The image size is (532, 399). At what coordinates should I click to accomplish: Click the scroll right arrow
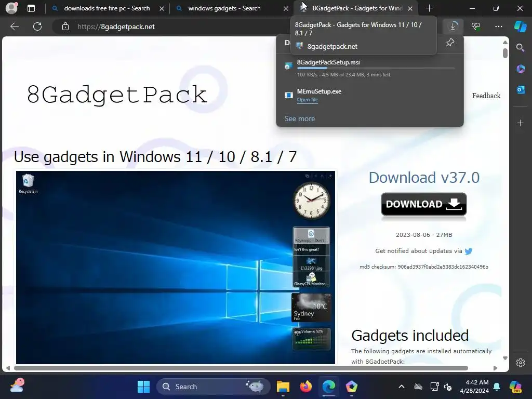tap(495, 368)
